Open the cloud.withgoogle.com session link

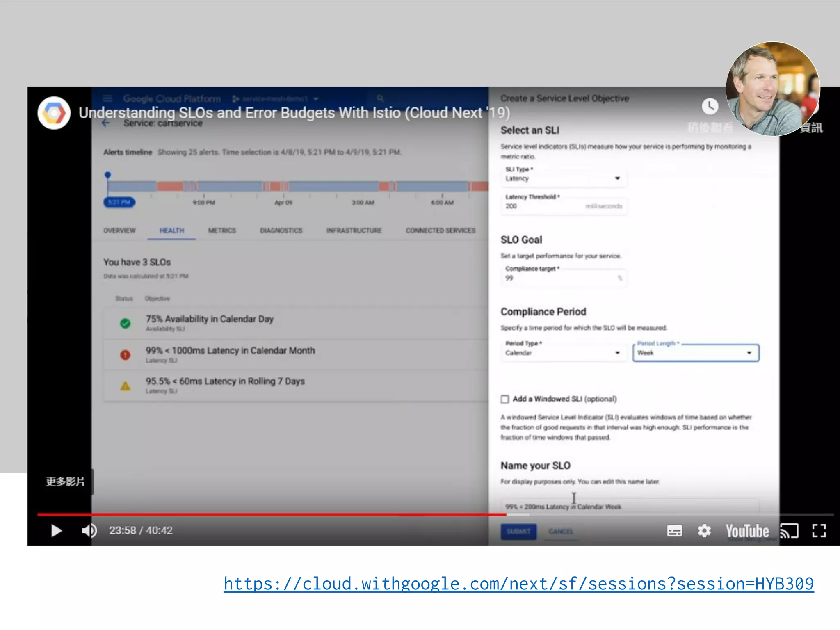(x=518, y=584)
